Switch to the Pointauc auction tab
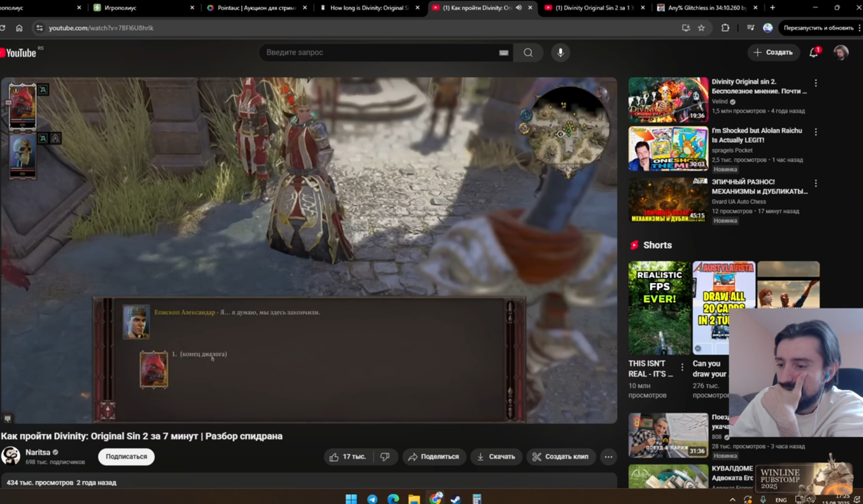The image size is (863, 504). click(x=257, y=8)
